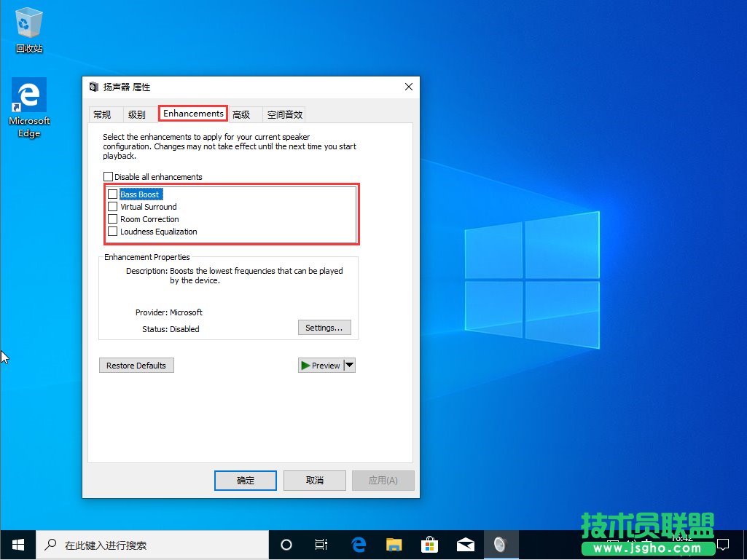747x560 pixels.
Task: Open the Start menu
Action: [x=17, y=544]
